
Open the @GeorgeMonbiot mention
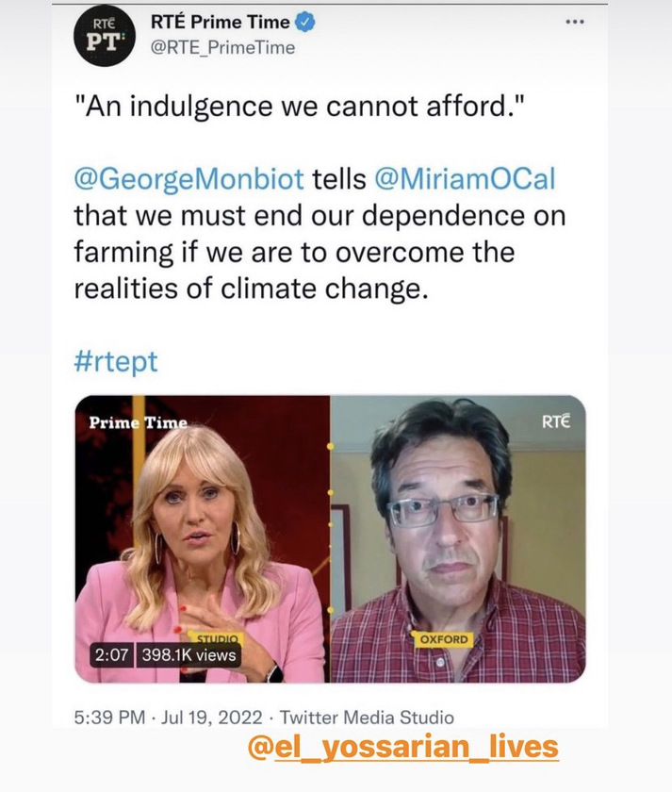[x=189, y=179]
